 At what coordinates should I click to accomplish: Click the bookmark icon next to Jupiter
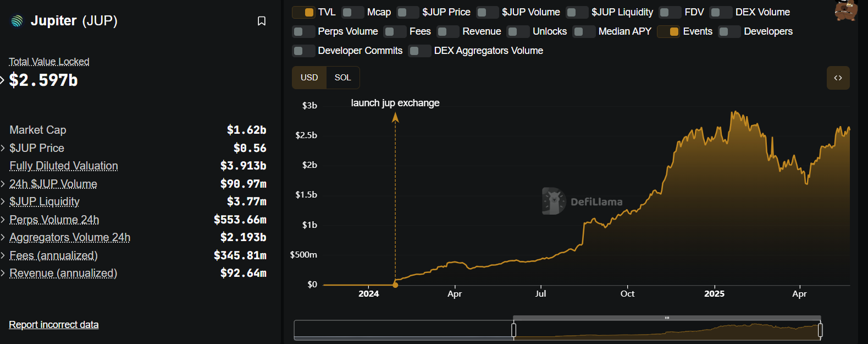[x=262, y=21]
